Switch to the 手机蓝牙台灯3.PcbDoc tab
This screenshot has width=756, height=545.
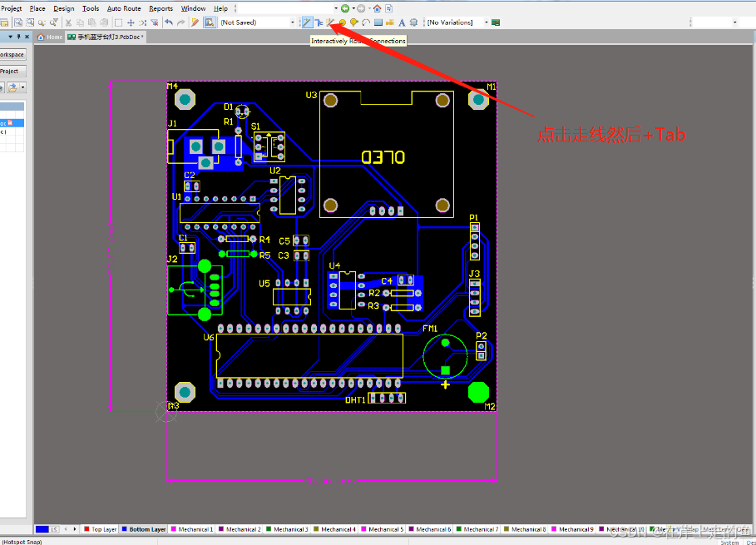105,37
